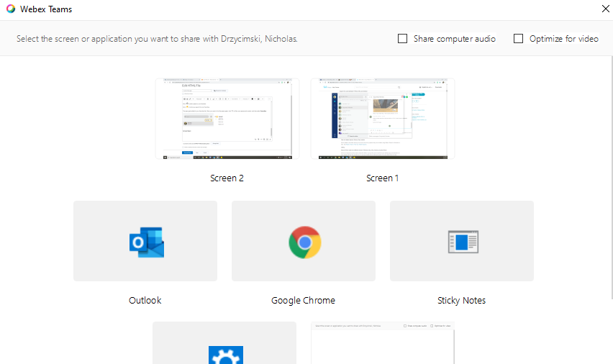
Task: Choose the Google Chrome icon to share
Action: (304, 242)
